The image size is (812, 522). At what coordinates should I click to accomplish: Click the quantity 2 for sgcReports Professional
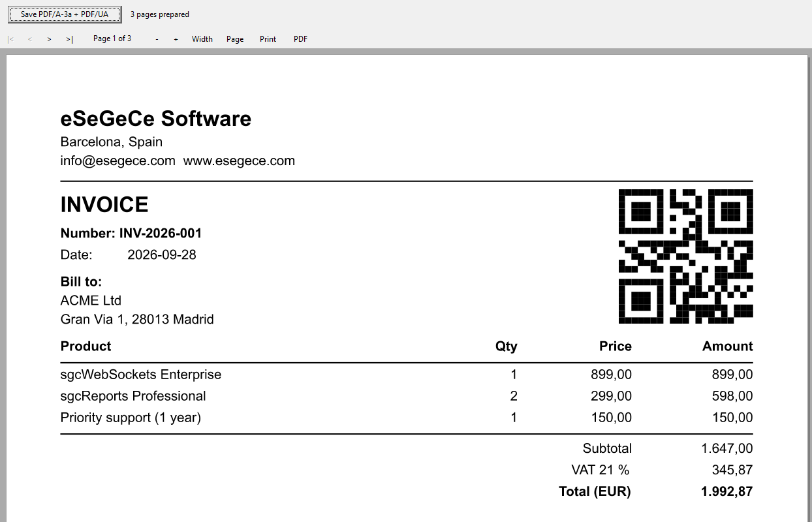[x=514, y=396]
